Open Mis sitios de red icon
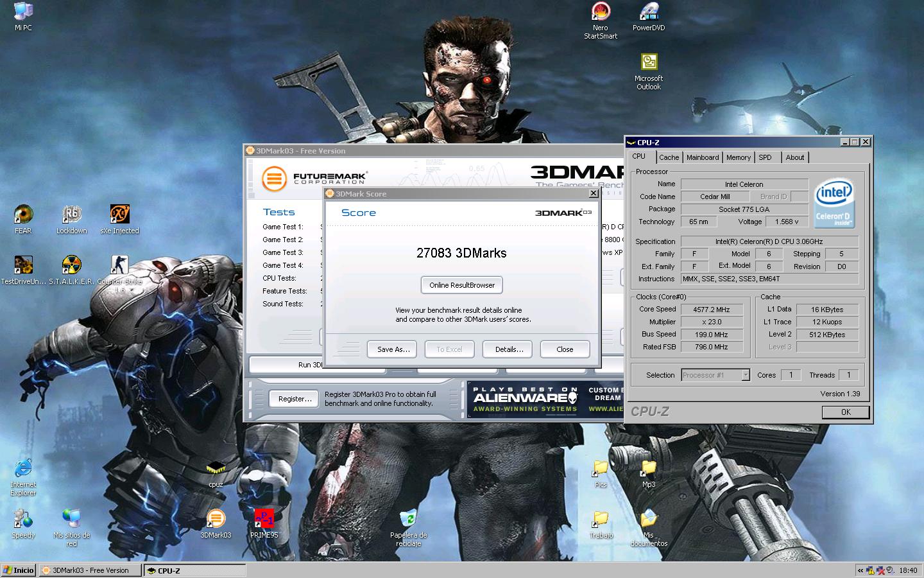Viewport: 924px width, 578px height. 71,528
